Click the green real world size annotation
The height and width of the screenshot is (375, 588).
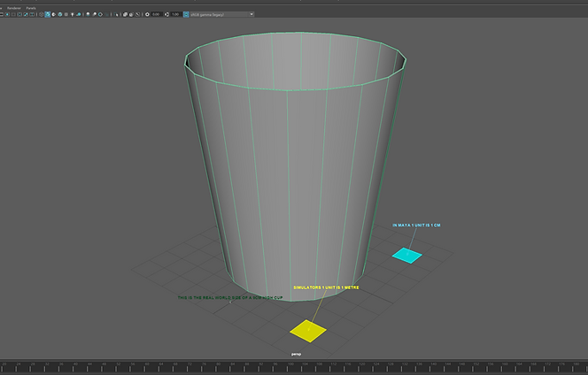coord(230,298)
